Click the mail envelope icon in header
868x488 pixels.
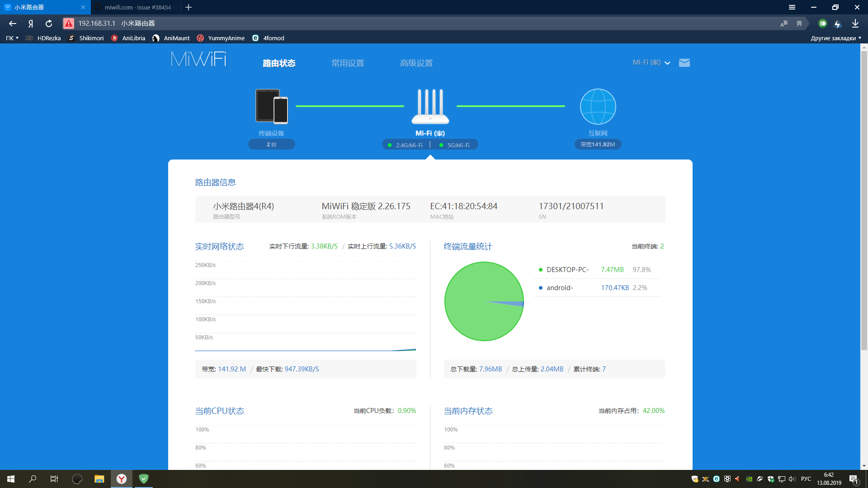(684, 63)
